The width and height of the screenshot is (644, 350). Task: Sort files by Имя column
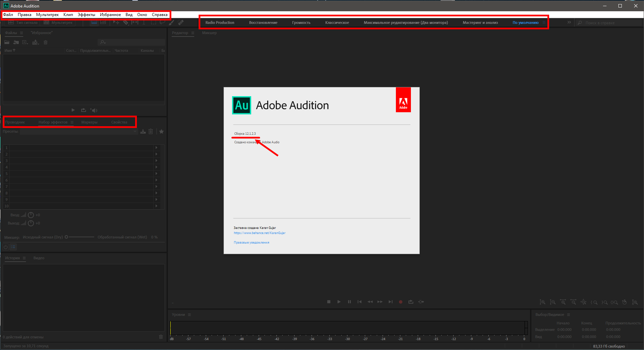point(10,50)
